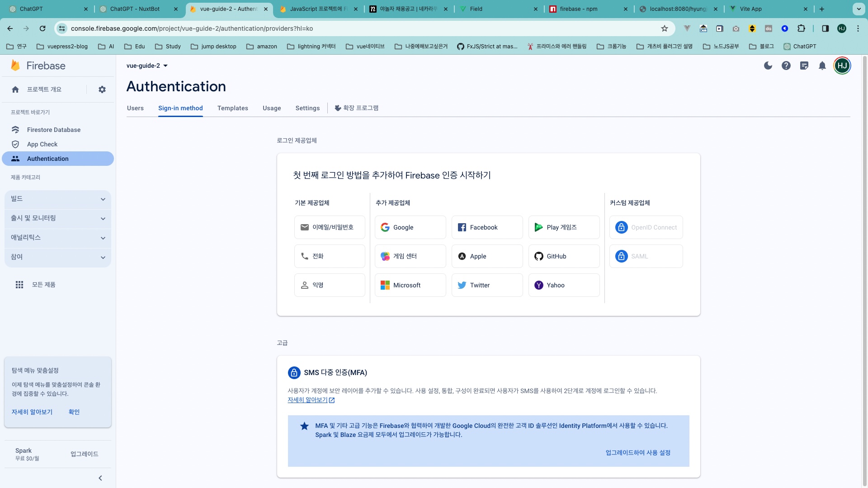Choose the Apple provider
868x488 pixels.
(x=487, y=256)
